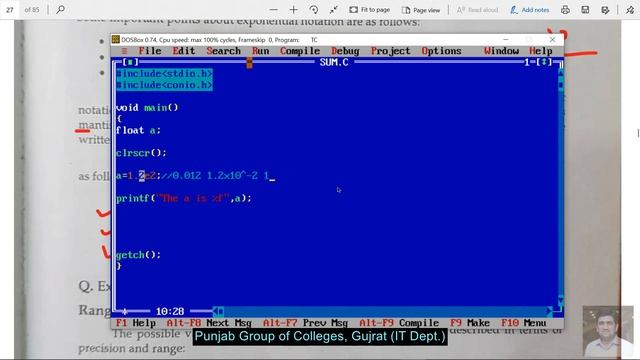The image size is (640, 360).
Task: Click the horizontal scrollbar right arrow
Action: 549,311
